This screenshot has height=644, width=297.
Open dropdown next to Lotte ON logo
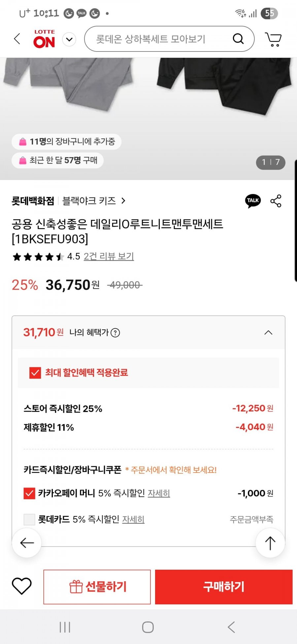(69, 39)
